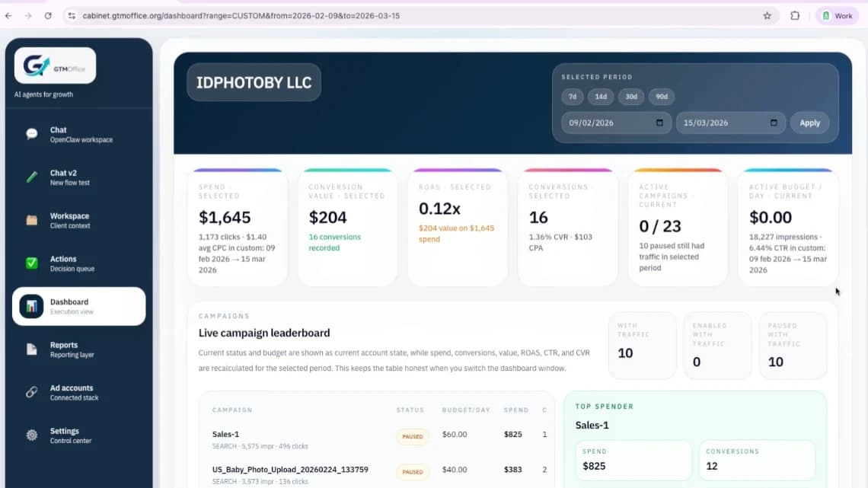Open Settings Control center
The image size is (868, 488).
[78, 435]
